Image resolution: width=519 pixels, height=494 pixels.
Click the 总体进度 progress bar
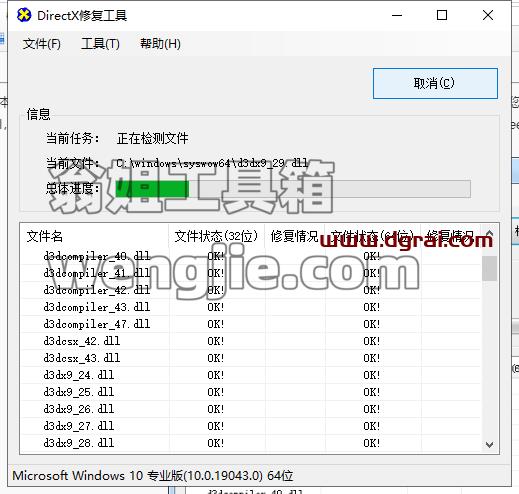(x=293, y=189)
